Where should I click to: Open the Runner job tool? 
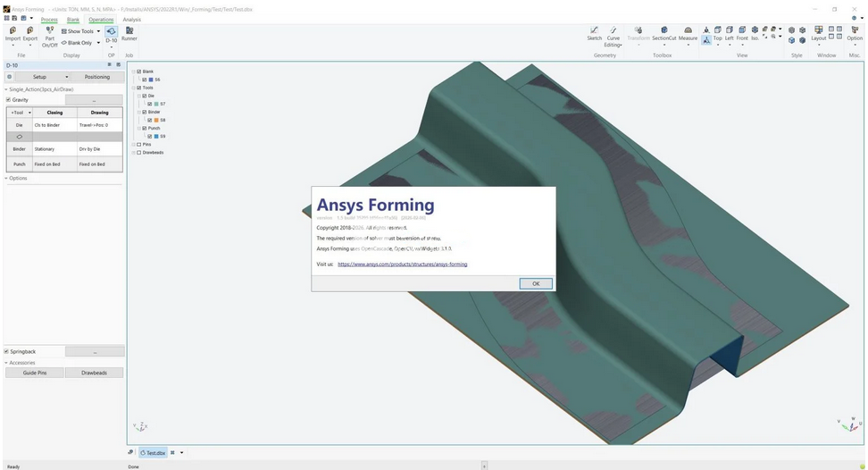coord(129,33)
